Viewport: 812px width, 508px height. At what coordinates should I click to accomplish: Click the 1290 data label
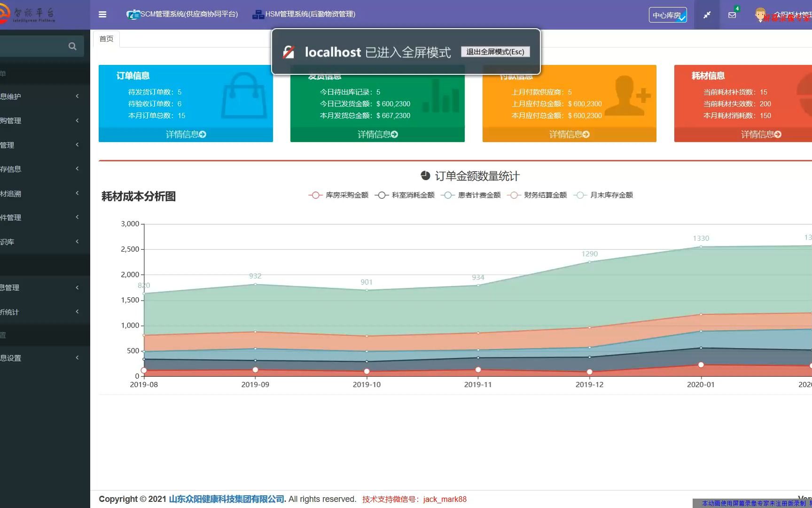tap(589, 254)
